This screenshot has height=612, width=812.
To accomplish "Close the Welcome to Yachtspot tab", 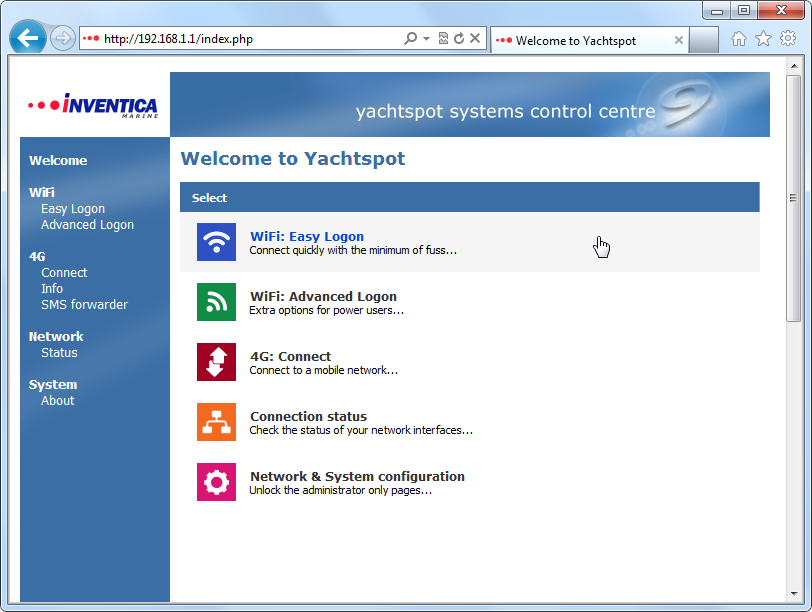I will click(678, 40).
